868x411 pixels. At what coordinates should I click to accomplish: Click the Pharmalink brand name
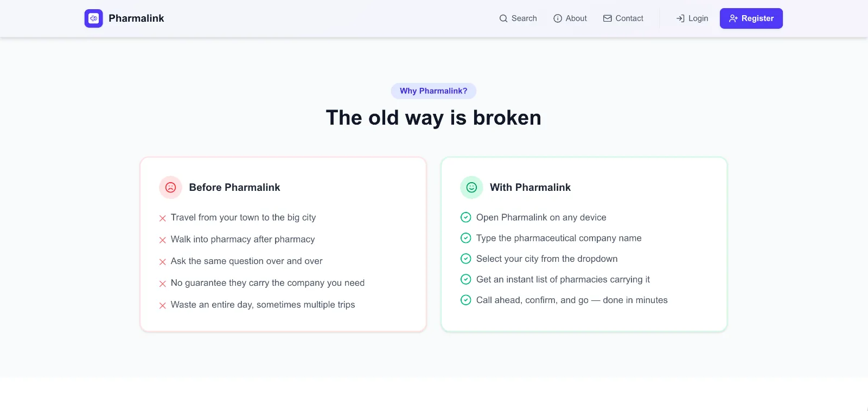tap(136, 18)
